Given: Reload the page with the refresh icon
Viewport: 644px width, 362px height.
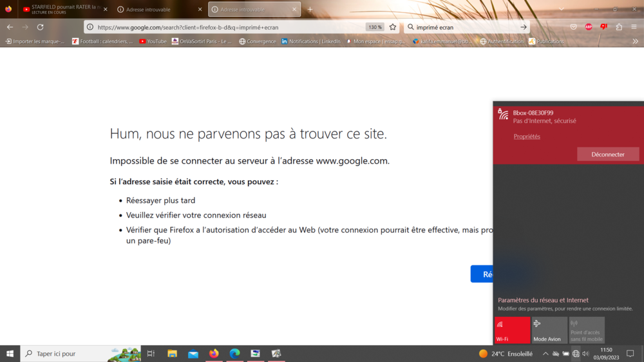Looking at the screenshot, I should [40, 27].
